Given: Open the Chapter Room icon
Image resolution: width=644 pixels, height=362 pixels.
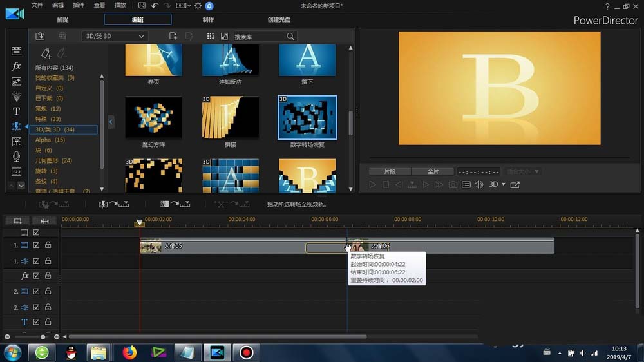Looking at the screenshot, I should (17, 172).
